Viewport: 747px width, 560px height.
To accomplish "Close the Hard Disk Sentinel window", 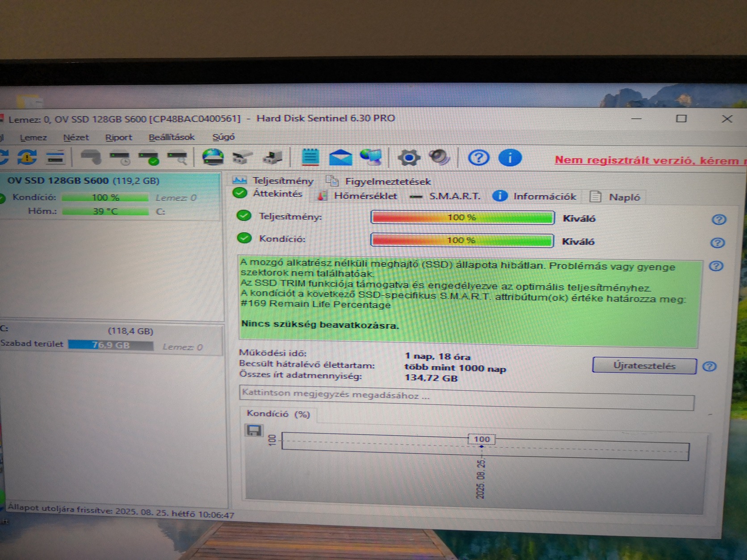I will click(727, 119).
